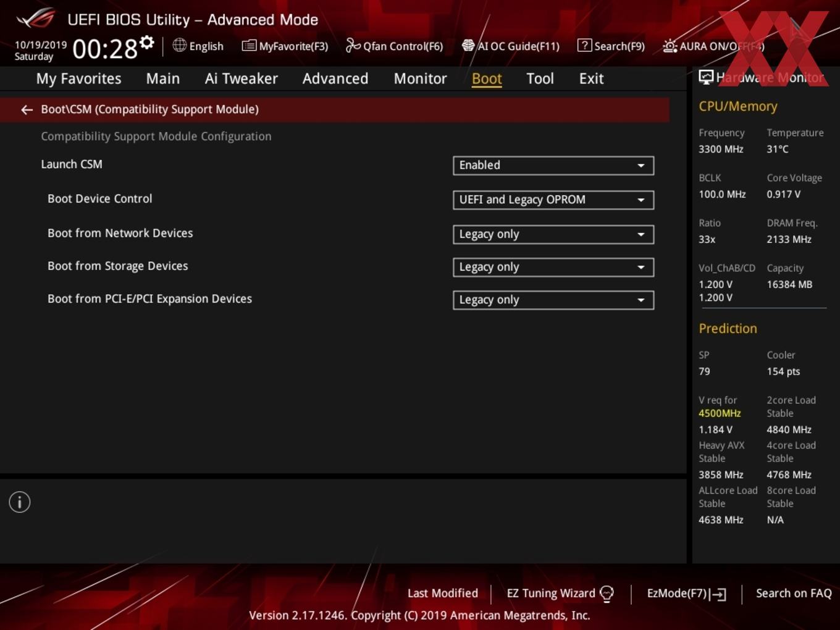Open MyFavorite(F3) list
This screenshot has width=840, height=630.
[x=285, y=46]
